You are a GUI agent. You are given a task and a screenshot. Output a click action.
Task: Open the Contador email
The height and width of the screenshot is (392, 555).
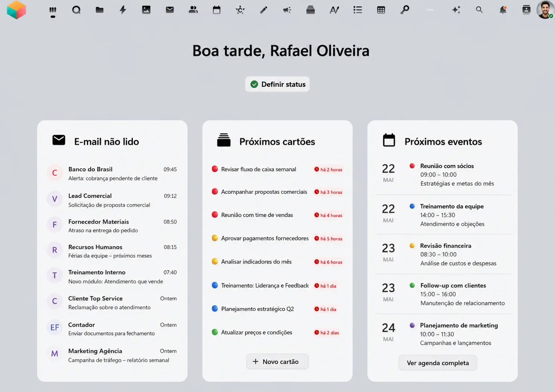pos(112,329)
